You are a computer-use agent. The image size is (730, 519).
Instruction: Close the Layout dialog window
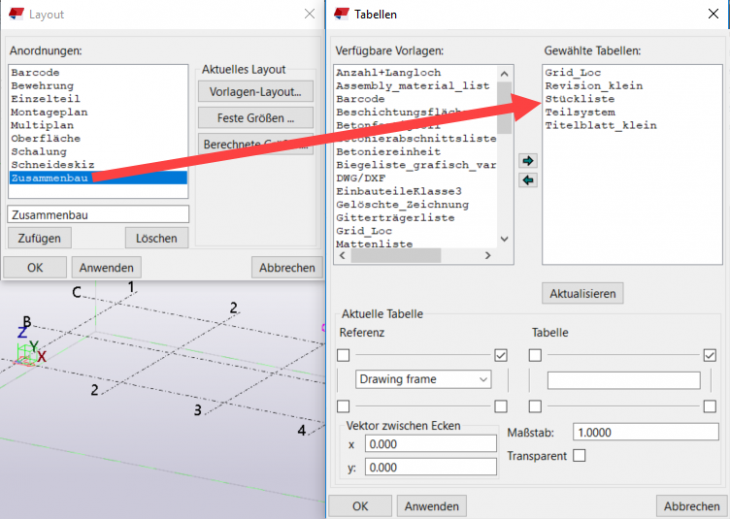[308, 14]
